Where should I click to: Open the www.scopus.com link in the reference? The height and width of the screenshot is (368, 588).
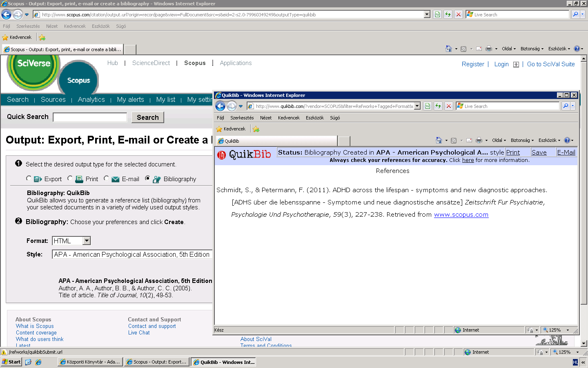[x=461, y=215]
